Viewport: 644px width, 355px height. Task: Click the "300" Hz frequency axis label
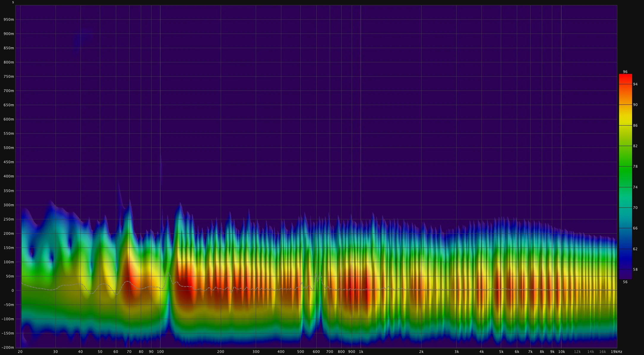[x=256, y=352]
